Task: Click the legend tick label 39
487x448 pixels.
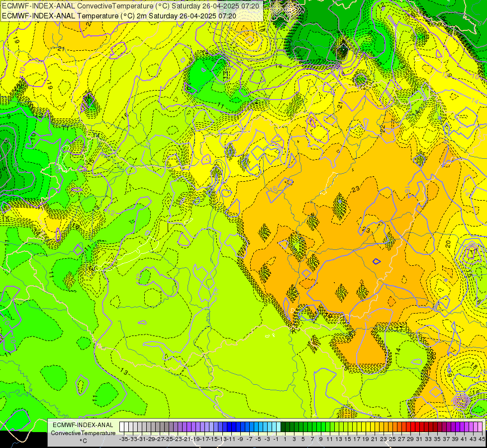Action: click(455, 440)
